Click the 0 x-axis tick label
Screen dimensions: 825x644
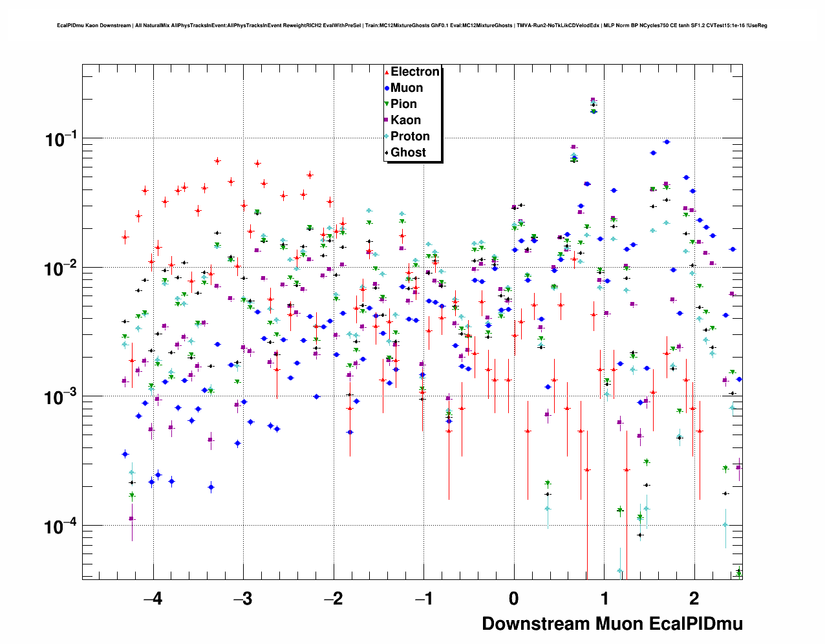[514, 598]
